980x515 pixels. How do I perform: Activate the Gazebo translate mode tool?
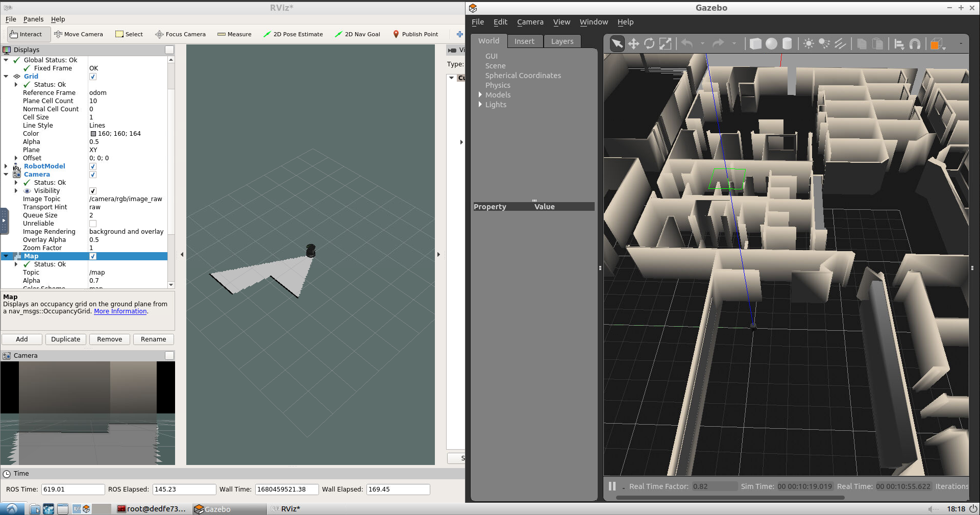pyautogui.click(x=633, y=43)
